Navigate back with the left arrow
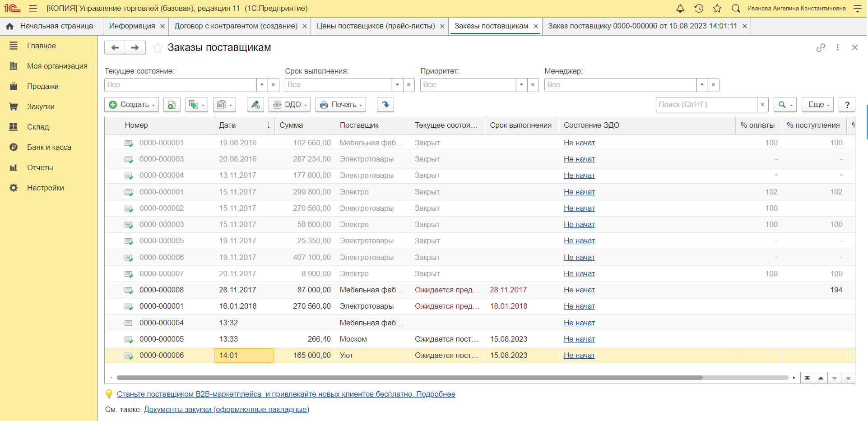 [x=115, y=48]
